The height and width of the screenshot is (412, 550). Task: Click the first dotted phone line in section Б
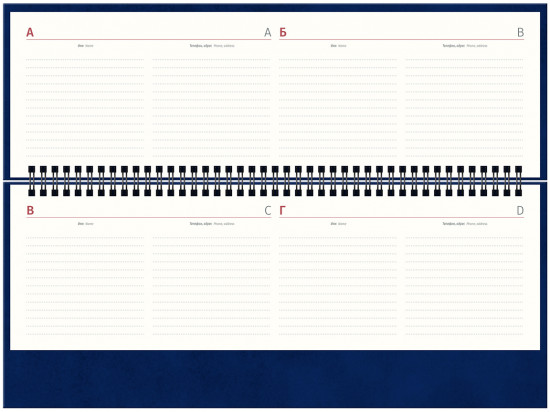click(x=464, y=60)
